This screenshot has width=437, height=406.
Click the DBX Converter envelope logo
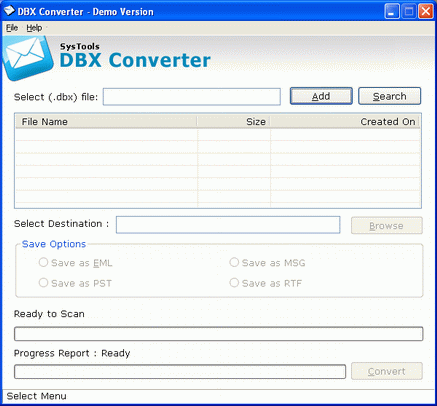[x=27, y=58]
